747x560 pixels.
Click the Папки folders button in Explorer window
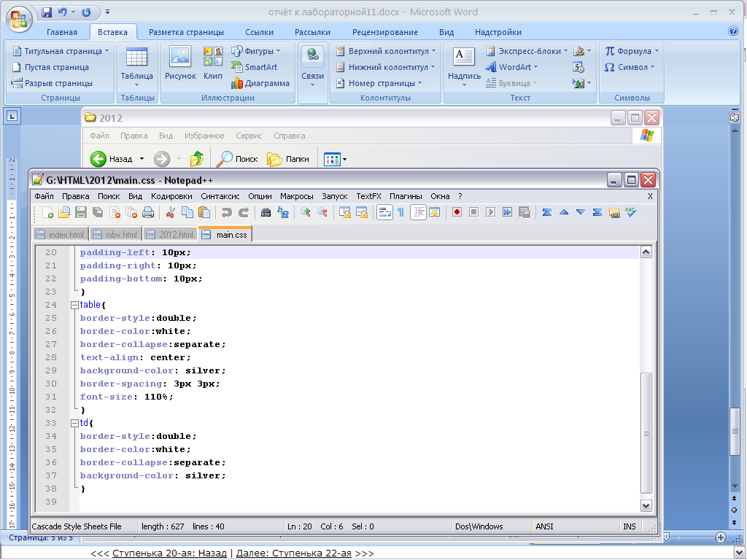point(288,159)
